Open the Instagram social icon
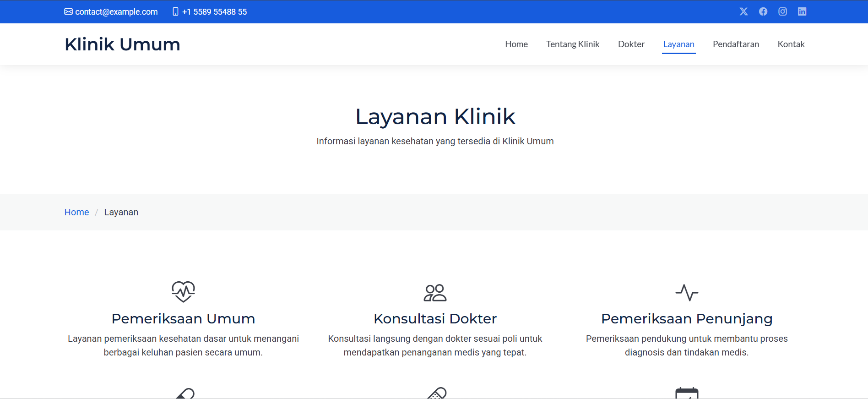 [x=783, y=11]
